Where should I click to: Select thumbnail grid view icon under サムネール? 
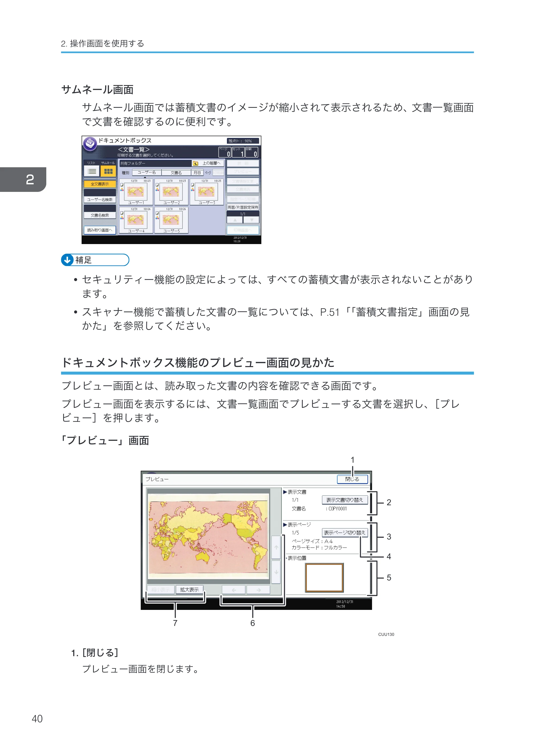point(108,171)
